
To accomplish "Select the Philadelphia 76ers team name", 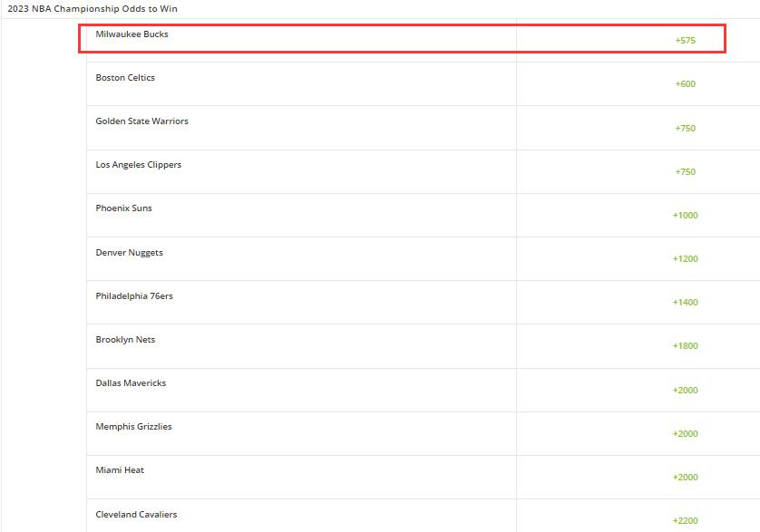I will click(134, 296).
